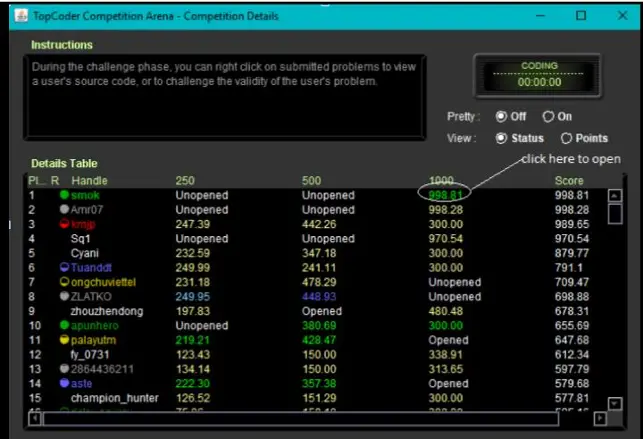Click the horizontal scroll left arrow
The image size is (643, 439).
click(x=35, y=419)
